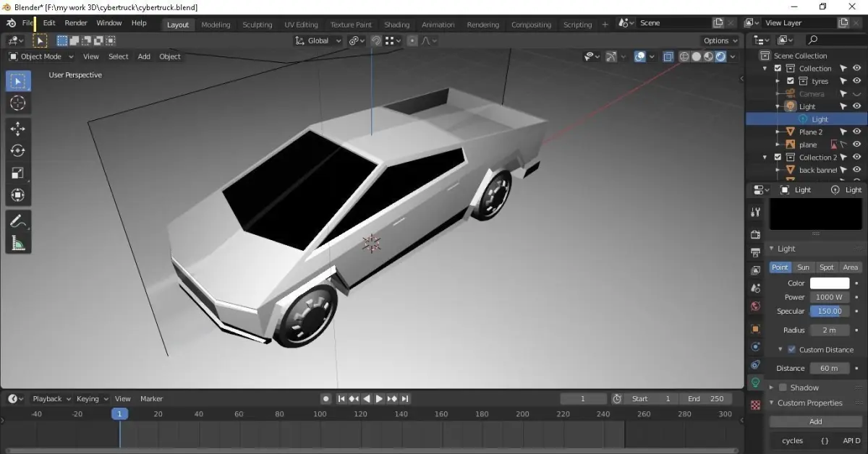This screenshot has width=868, height=454.
Task: Open the Options dropdown
Action: click(720, 40)
